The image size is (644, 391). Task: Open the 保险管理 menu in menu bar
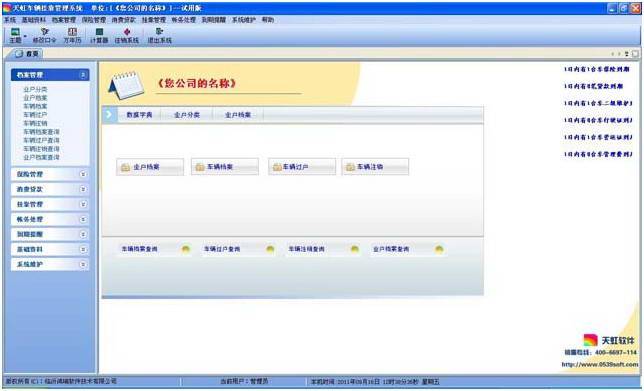point(94,20)
